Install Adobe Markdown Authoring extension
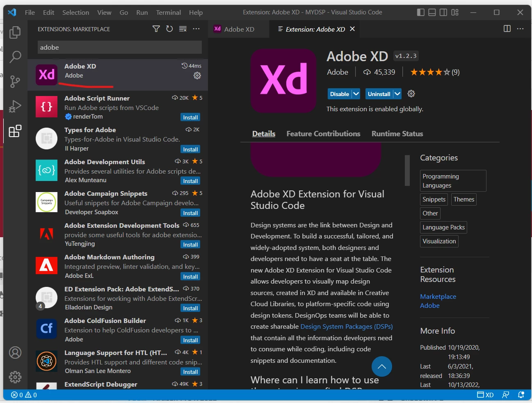532x403 pixels. pos(190,277)
